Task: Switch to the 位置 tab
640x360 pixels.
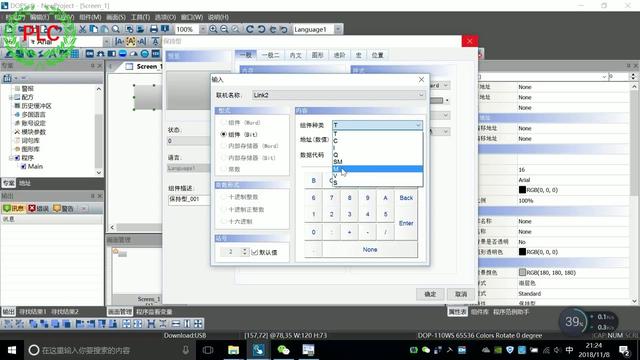Action: [377, 55]
